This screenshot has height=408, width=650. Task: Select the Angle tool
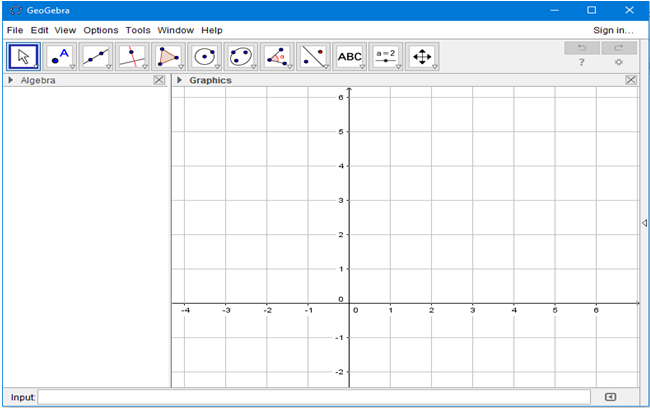(x=277, y=57)
